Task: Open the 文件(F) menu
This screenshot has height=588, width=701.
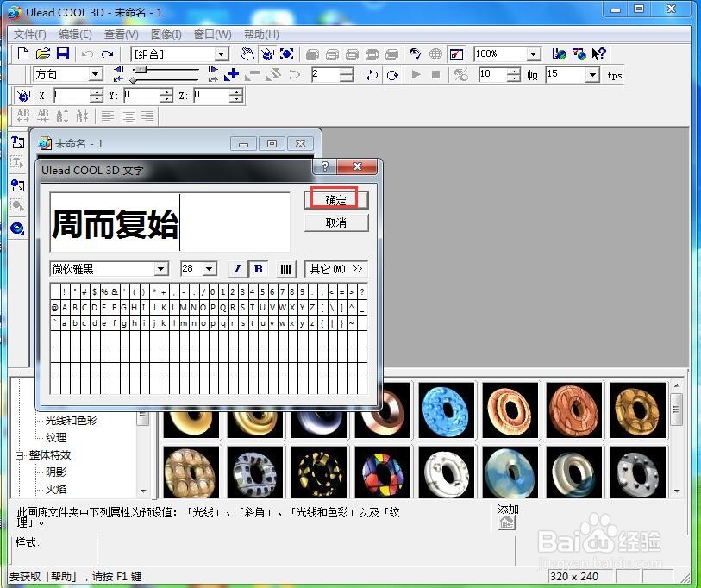Action: [x=29, y=34]
